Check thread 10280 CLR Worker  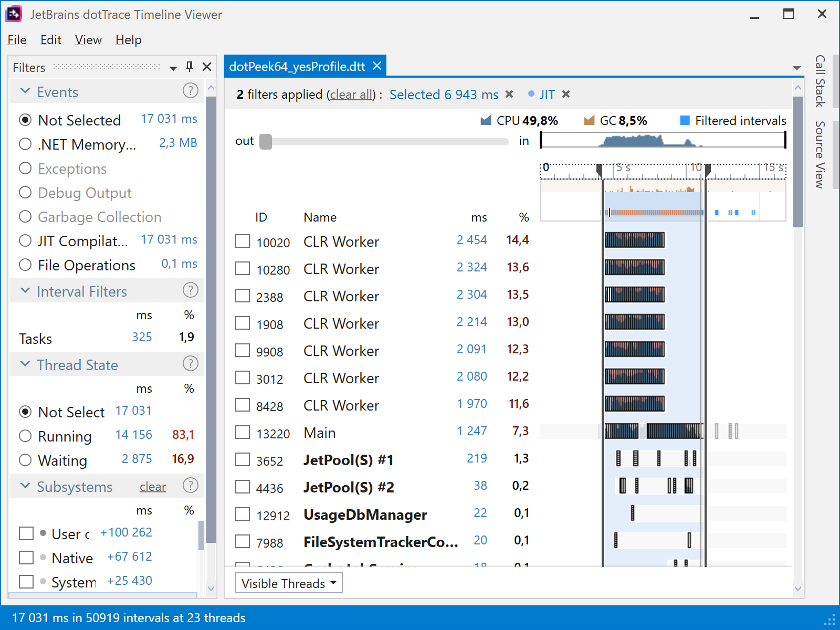click(x=243, y=268)
